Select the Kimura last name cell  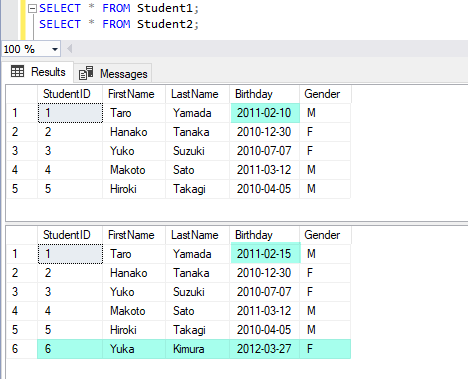point(198,349)
